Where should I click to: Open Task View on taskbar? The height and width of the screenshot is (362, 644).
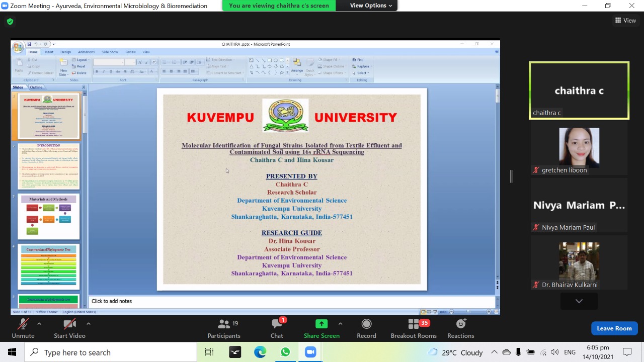[x=209, y=352]
